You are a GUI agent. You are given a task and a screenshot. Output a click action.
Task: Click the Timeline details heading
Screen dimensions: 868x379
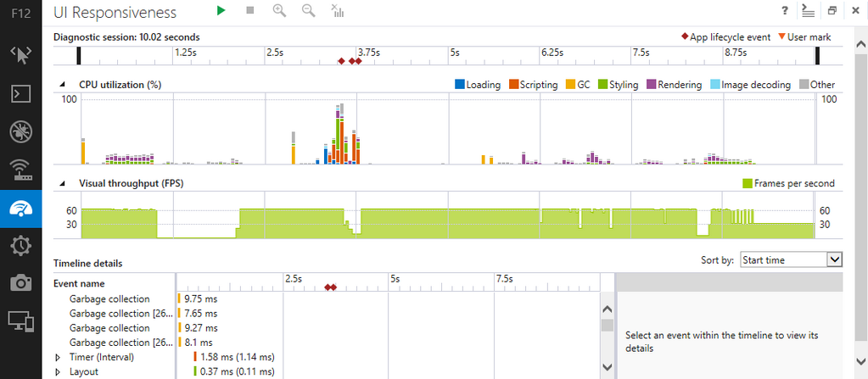pos(87,264)
